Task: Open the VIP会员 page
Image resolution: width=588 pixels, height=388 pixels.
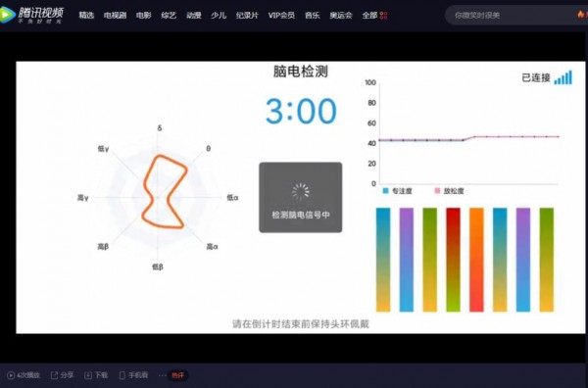Action: pyautogui.click(x=281, y=16)
